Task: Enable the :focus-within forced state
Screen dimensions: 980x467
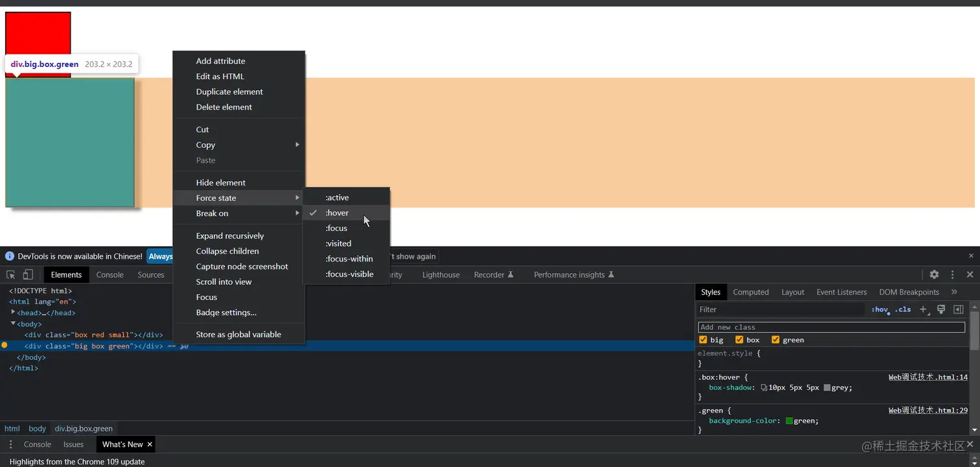Action: coord(346,259)
